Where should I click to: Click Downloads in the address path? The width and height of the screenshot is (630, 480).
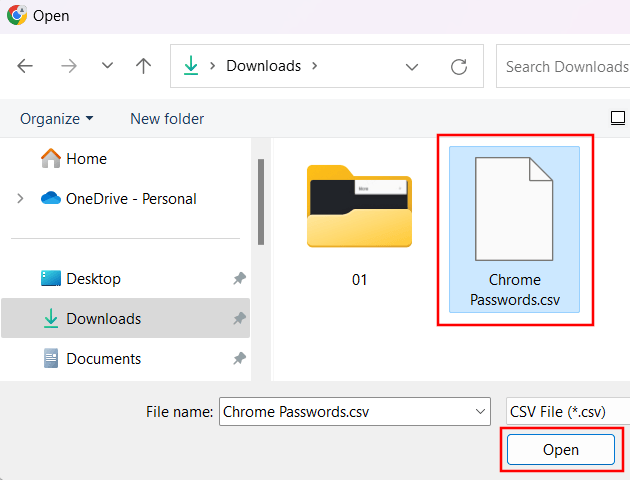tap(264, 66)
